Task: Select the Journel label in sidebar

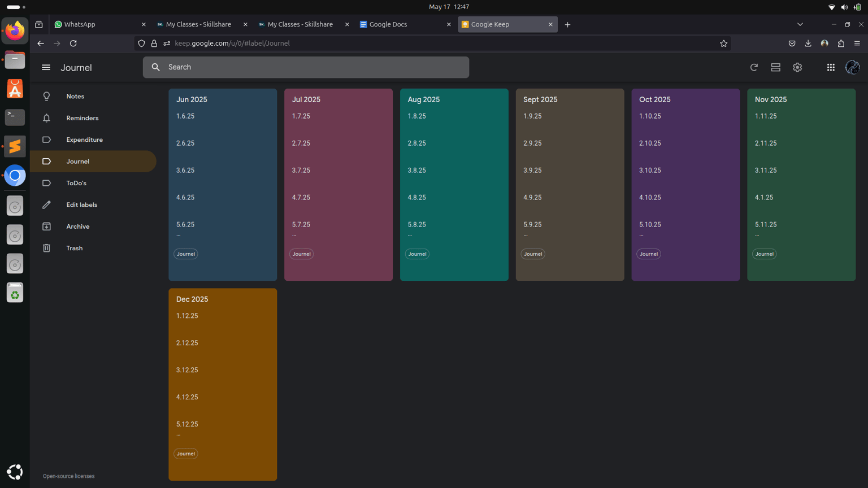Action: pos(93,162)
